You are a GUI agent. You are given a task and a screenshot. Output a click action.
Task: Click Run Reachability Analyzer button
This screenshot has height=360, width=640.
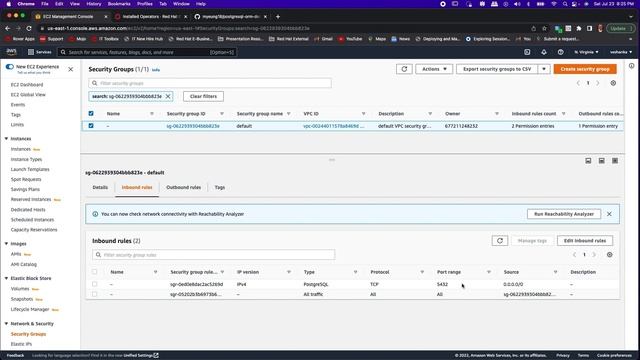click(x=564, y=214)
